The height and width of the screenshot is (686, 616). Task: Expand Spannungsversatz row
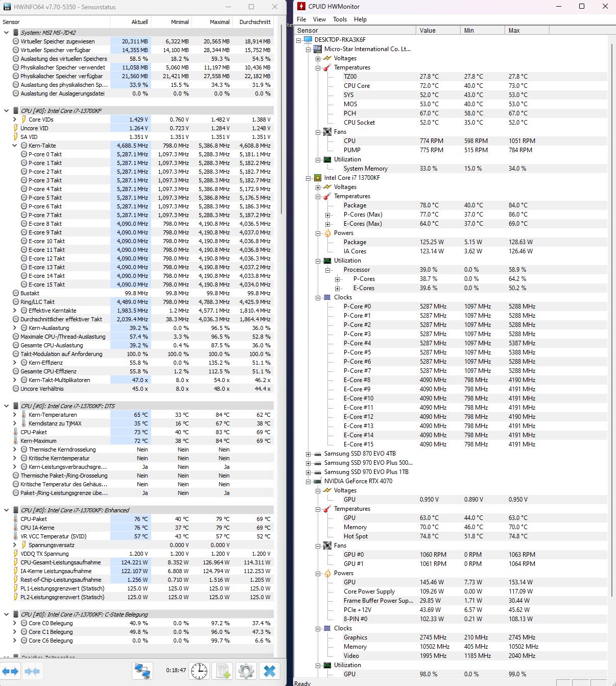click(x=15, y=545)
